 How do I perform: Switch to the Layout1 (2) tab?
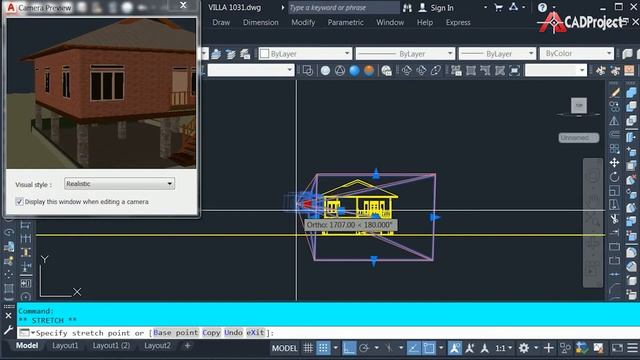pyautogui.click(x=111, y=346)
